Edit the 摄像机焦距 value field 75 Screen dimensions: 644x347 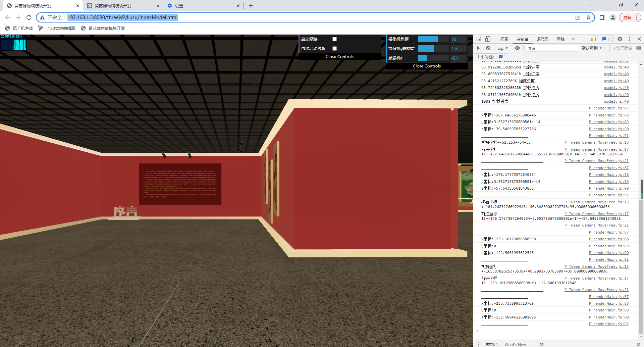click(x=458, y=39)
